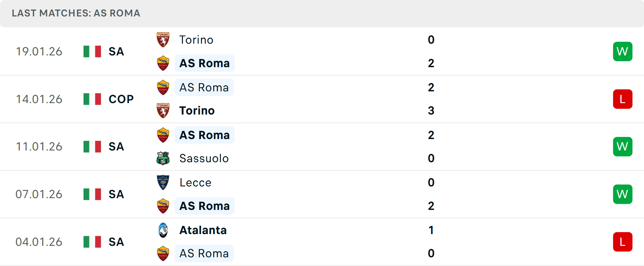Toggle the W result badge for the Torino away match
Viewport: 644px width, 266px height.
click(623, 51)
